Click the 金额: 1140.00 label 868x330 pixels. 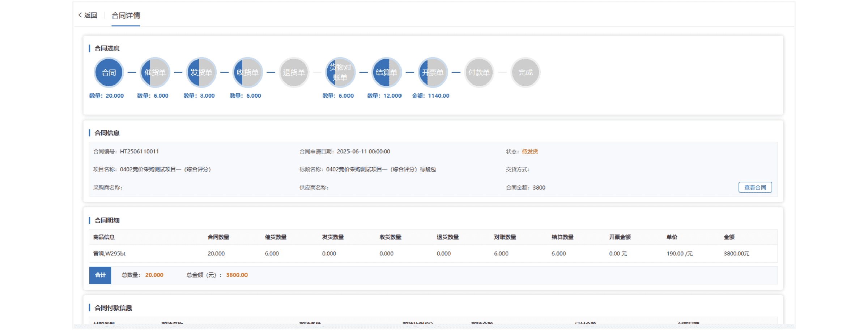coord(430,96)
